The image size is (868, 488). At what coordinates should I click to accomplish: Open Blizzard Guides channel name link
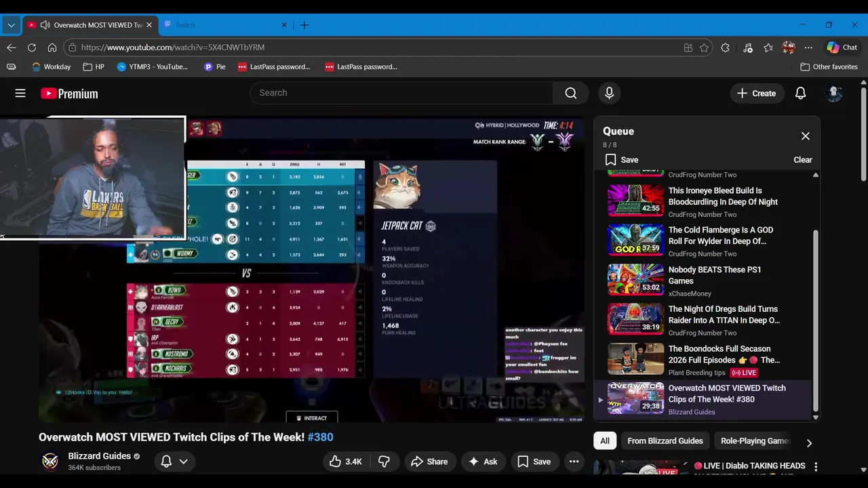tap(99, 456)
